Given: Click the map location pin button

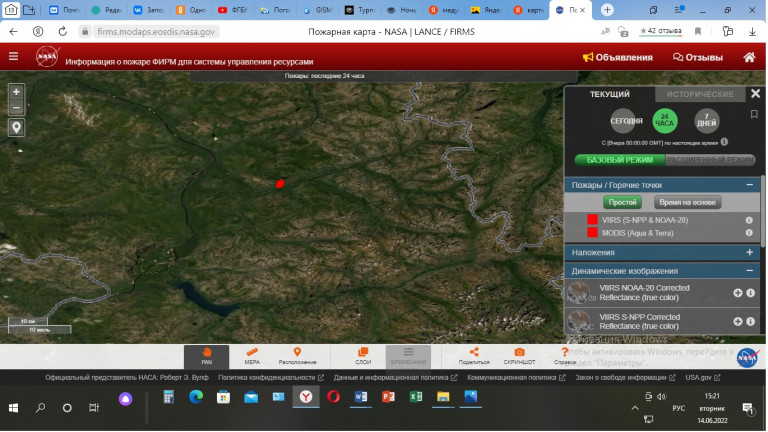Looking at the screenshot, I should (x=16, y=128).
